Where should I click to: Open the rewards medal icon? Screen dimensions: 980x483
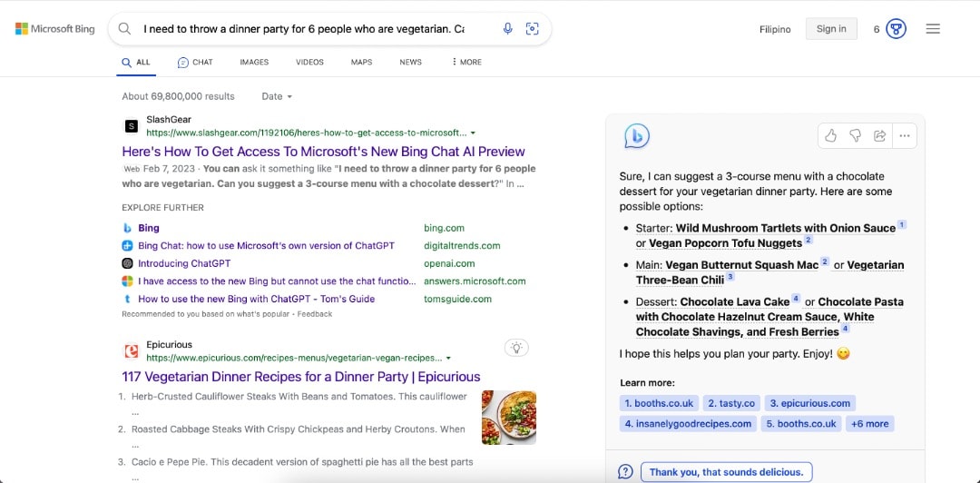[896, 29]
